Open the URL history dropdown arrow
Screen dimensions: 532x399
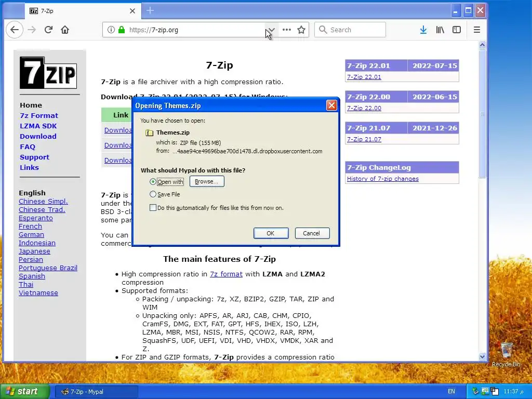(x=271, y=30)
